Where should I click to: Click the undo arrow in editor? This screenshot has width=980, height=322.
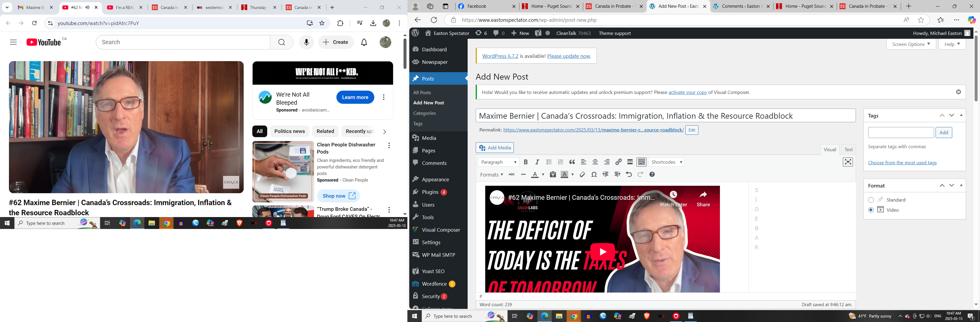(628, 174)
